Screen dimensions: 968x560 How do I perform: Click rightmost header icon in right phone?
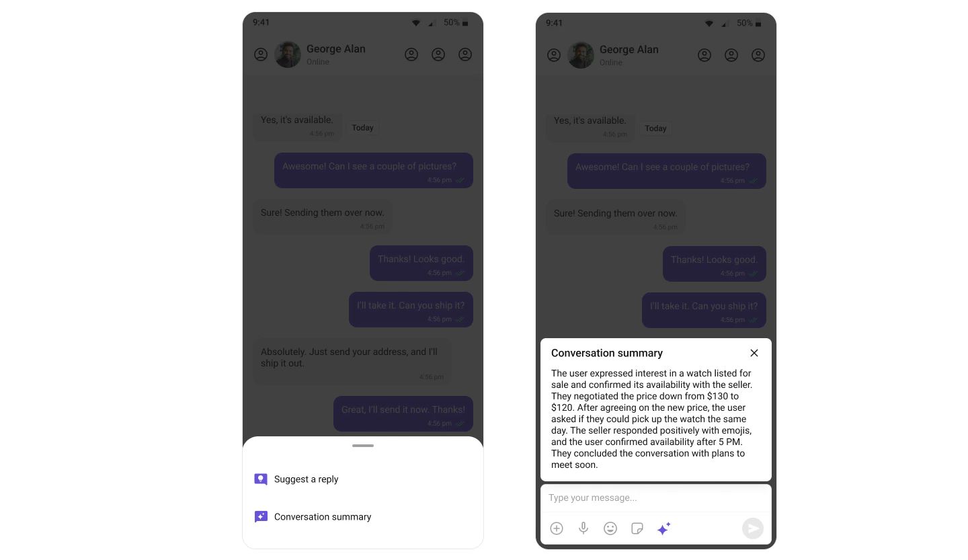[x=758, y=55]
